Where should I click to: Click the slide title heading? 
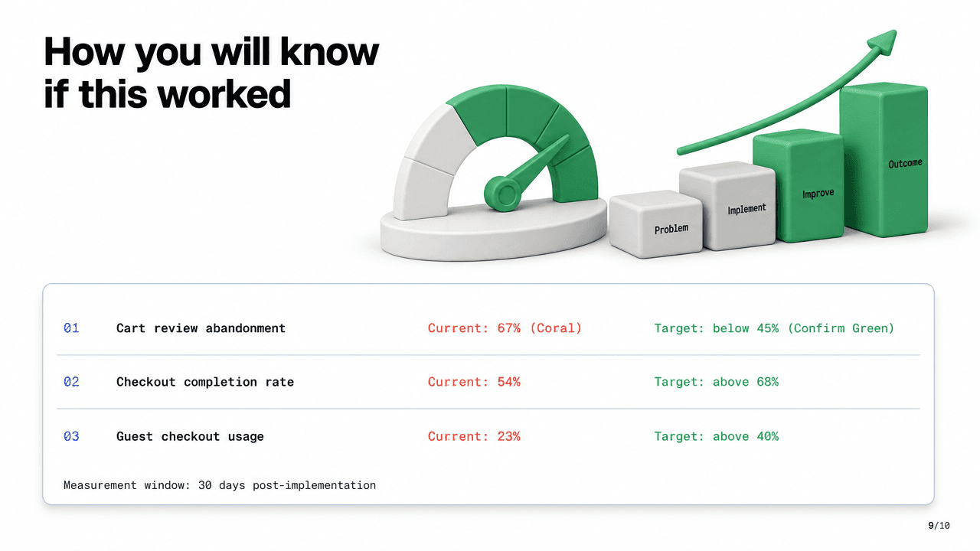pos(211,73)
